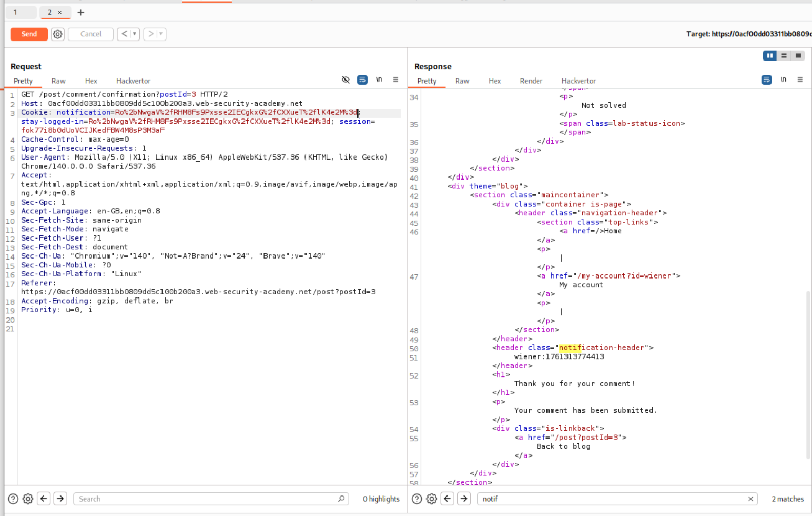Add a new Repeater tab with plus
This screenshot has height=516, width=812.
[x=80, y=12]
